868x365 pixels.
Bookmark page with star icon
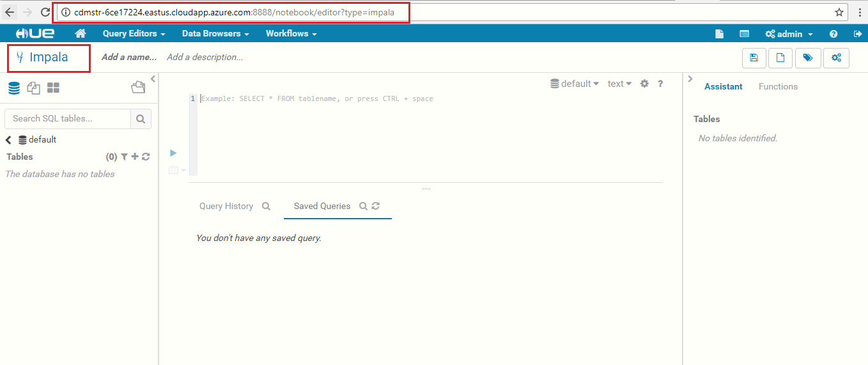click(839, 12)
